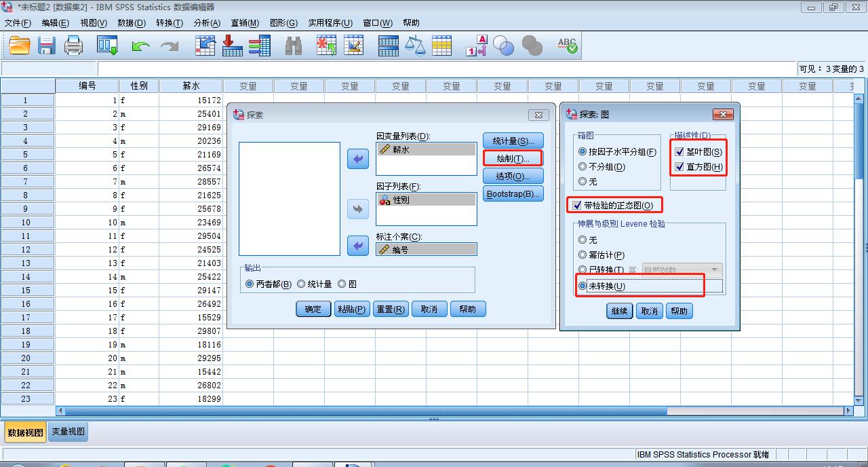The image size is (868, 467).
Task: Click the horizontal scrollbar of the data grid
Action: point(366,411)
